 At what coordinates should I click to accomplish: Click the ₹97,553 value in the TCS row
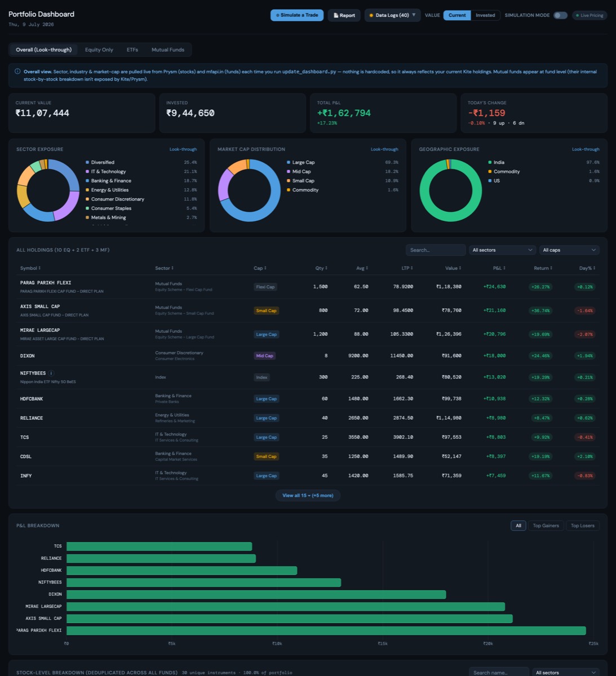tap(451, 437)
